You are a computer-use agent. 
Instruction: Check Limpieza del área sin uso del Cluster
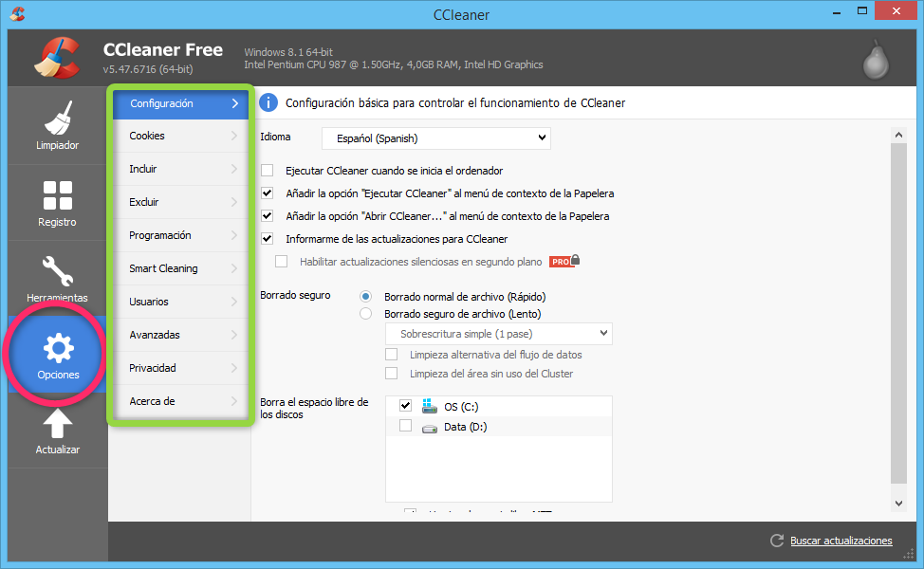391,373
